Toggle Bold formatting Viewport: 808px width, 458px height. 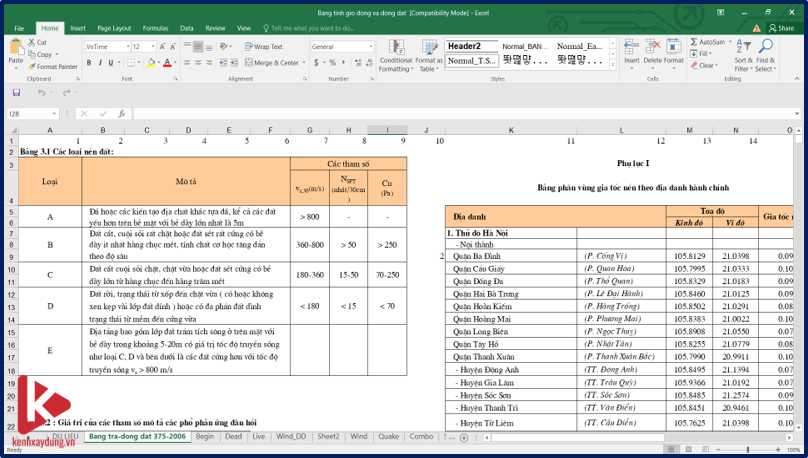pyautogui.click(x=89, y=62)
